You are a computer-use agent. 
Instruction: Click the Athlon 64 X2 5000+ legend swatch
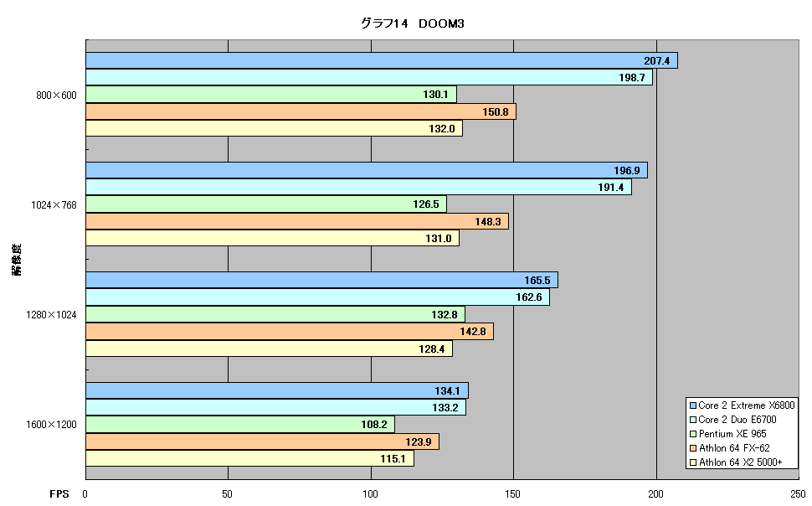click(692, 462)
